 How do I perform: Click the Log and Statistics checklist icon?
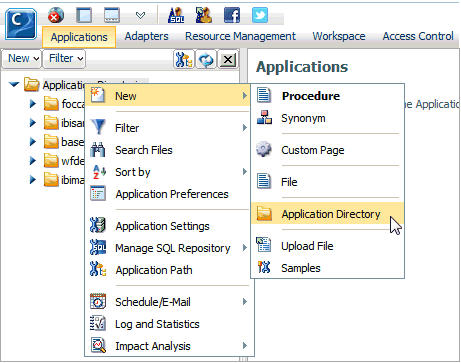coord(98,323)
